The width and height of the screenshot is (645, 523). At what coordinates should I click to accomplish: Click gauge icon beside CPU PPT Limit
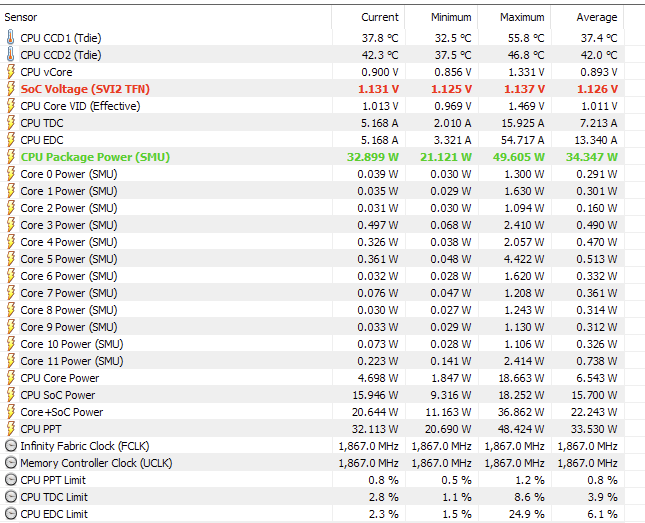[x=11, y=480]
